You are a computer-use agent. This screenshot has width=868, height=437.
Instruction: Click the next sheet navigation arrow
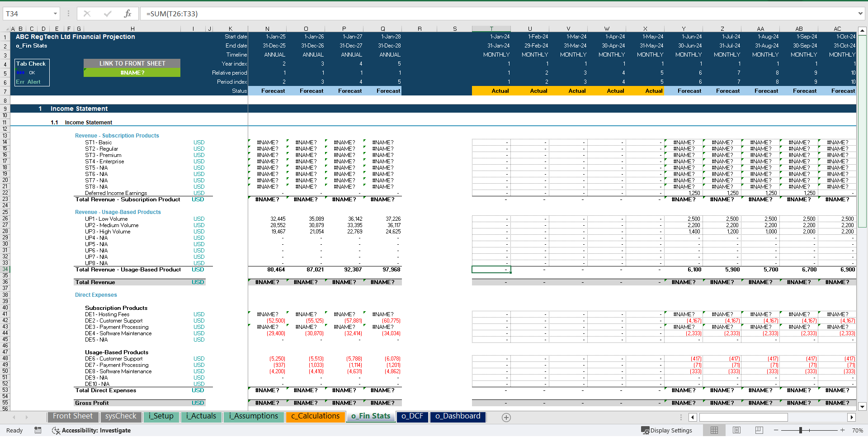[27, 417]
